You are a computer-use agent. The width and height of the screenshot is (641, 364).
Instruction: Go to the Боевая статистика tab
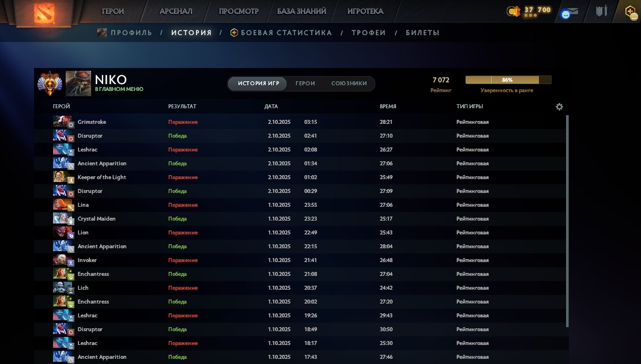pos(286,33)
